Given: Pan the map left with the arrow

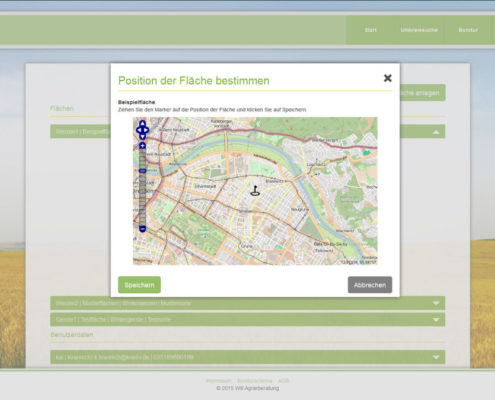Looking at the screenshot, I should [x=138, y=130].
